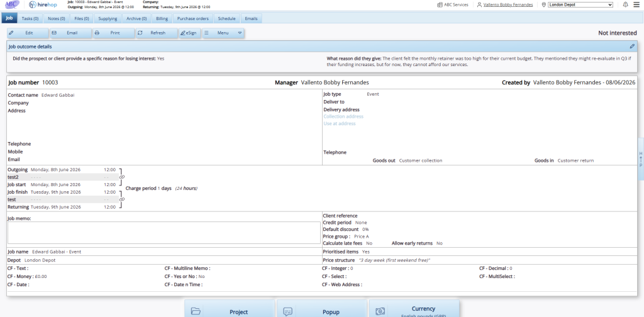Image resolution: width=644 pixels, height=317 pixels.
Task: Open the Files (0) tab
Action: pos(82,18)
